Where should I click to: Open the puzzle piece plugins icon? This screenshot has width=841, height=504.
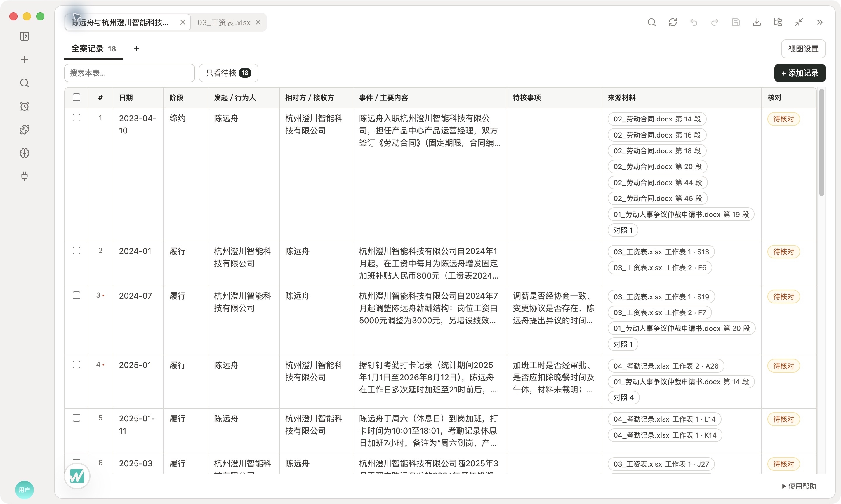click(25, 130)
